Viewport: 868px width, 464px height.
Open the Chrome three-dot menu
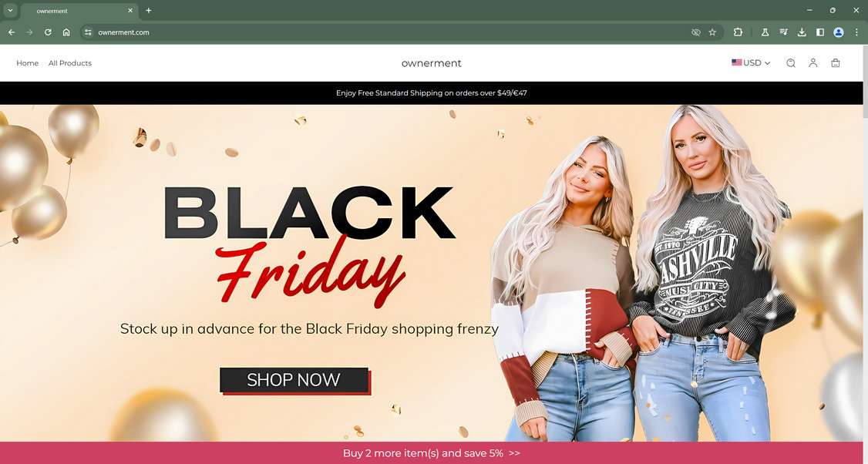coord(856,32)
